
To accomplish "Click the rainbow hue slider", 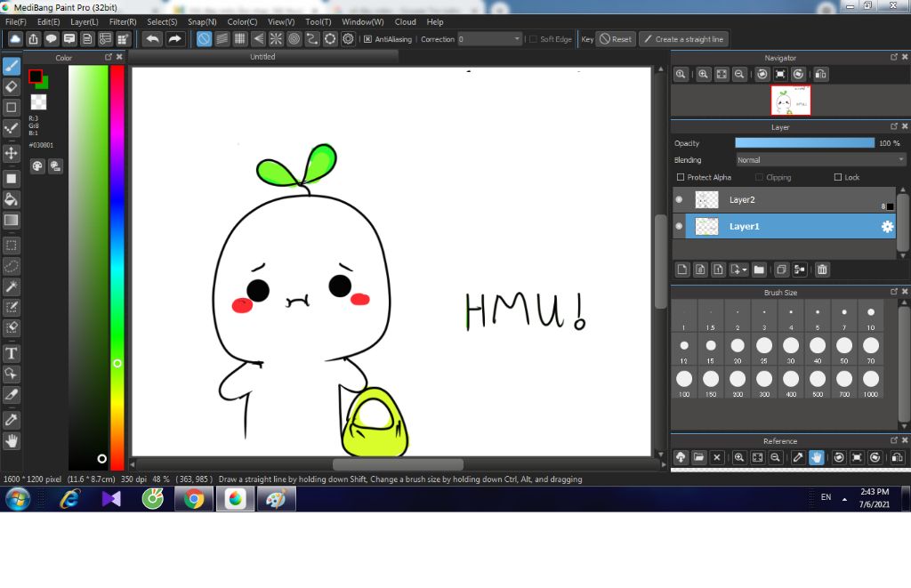I will point(117,267).
